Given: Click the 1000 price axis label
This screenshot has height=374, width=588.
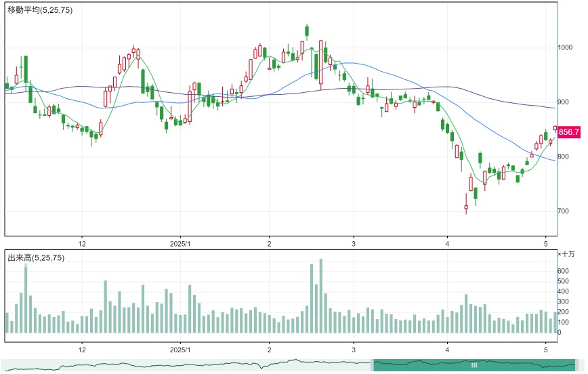Looking at the screenshot, I should 565,47.
